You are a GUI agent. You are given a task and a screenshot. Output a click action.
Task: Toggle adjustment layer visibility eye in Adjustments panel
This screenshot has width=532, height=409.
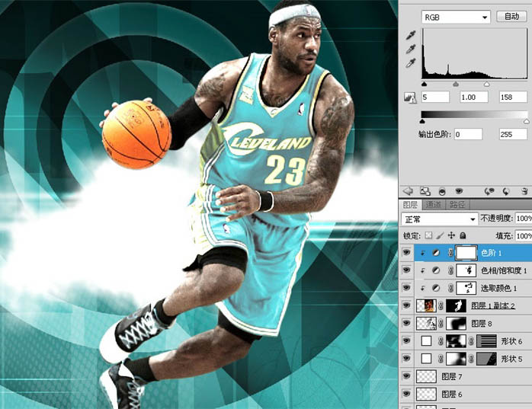click(x=459, y=191)
